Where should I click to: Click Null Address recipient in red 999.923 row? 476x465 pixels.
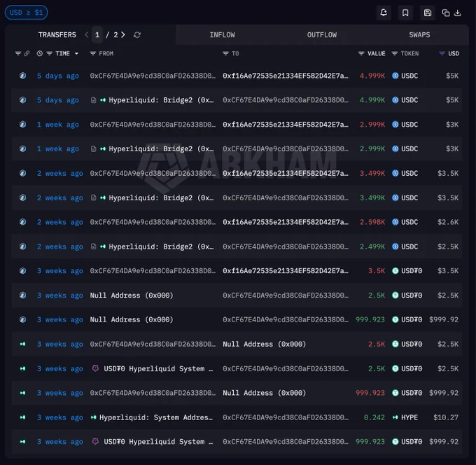tap(265, 393)
